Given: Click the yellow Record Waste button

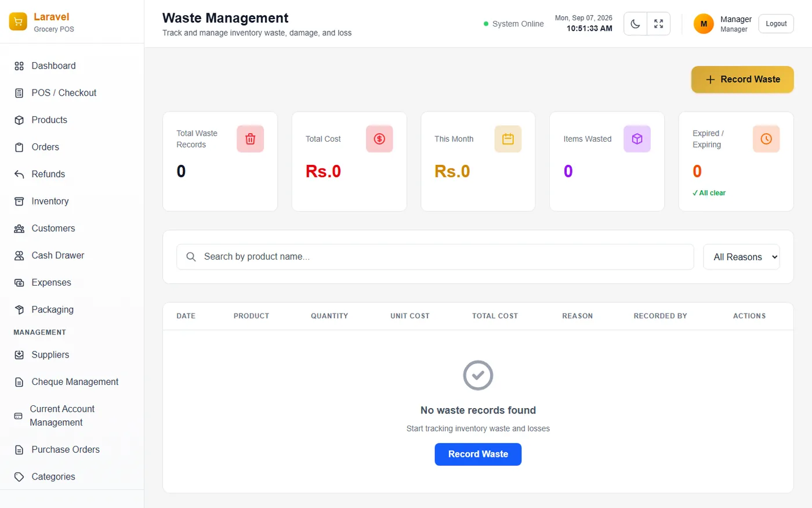Looking at the screenshot, I should (742, 80).
